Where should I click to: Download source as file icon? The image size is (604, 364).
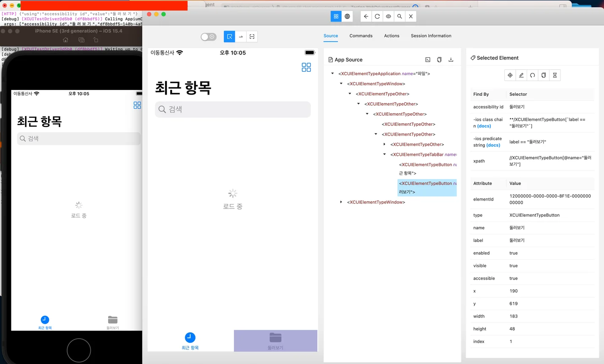pyautogui.click(x=451, y=60)
